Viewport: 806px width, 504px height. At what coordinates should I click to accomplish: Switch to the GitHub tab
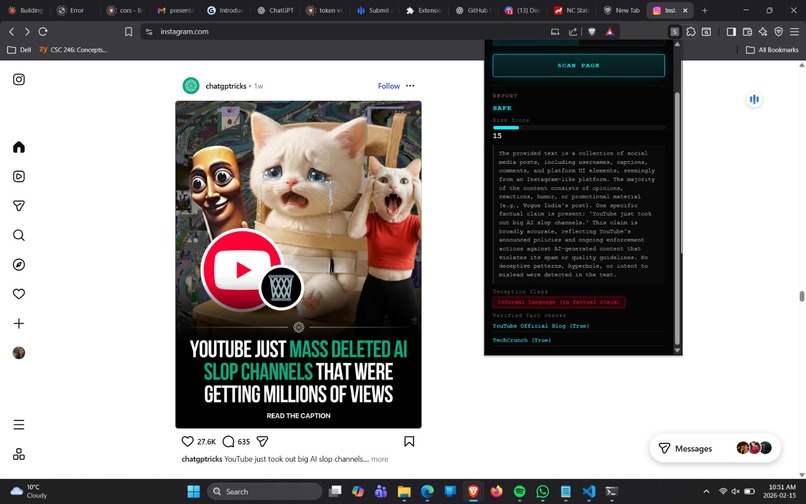pyautogui.click(x=473, y=10)
